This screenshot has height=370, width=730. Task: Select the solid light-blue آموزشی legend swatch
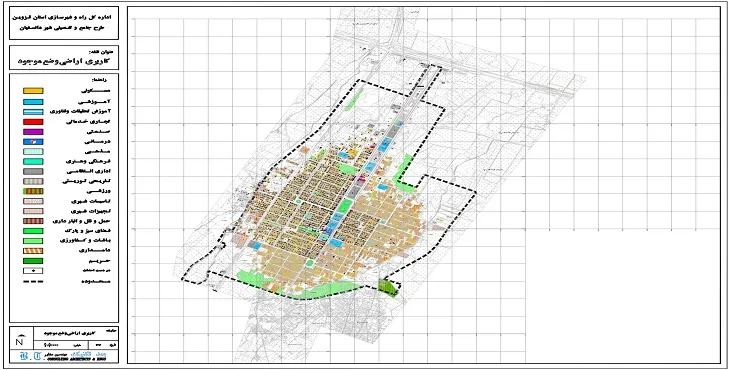[33, 101]
